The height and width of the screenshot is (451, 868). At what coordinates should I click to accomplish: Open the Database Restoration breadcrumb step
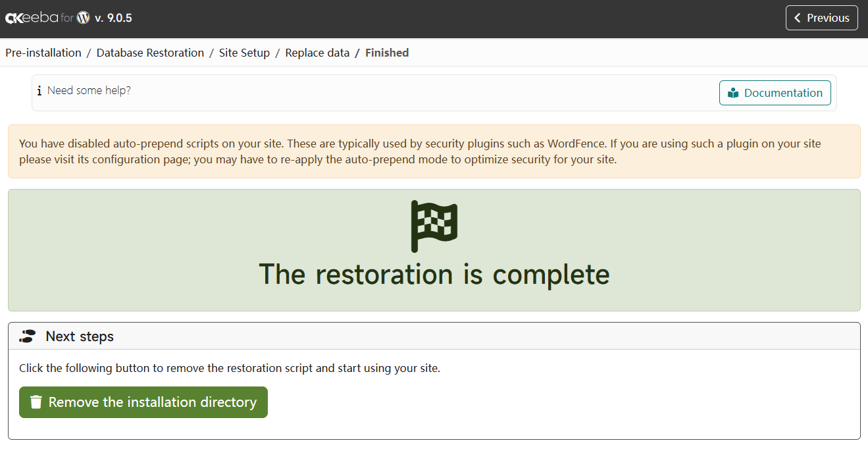coord(150,53)
